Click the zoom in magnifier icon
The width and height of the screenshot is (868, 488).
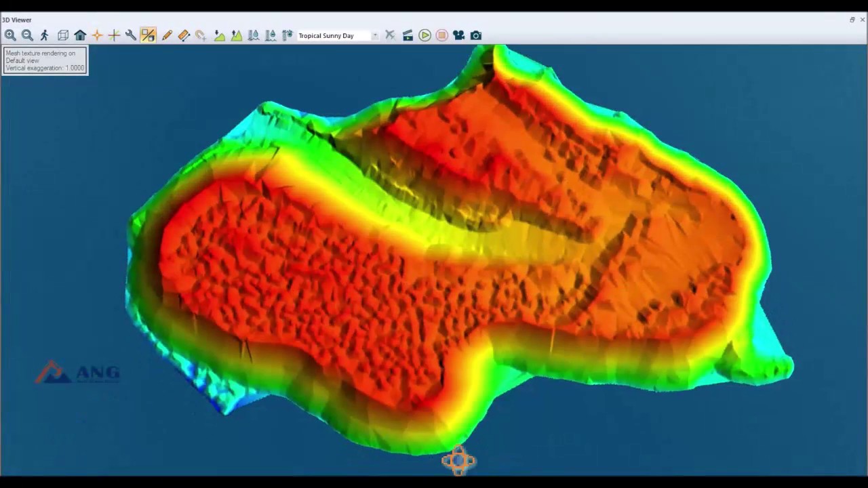[10, 35]
